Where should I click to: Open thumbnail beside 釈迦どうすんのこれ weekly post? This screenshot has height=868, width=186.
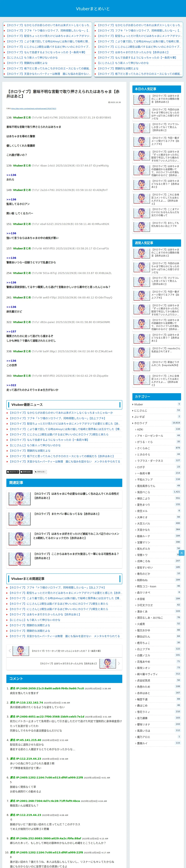coord(142,366)
